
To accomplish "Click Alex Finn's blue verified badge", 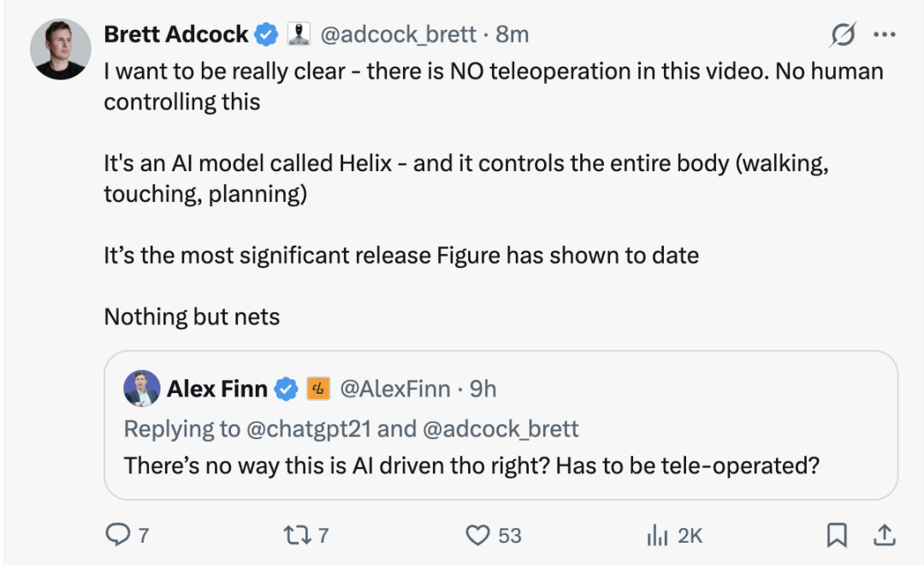I will point(286,390).
